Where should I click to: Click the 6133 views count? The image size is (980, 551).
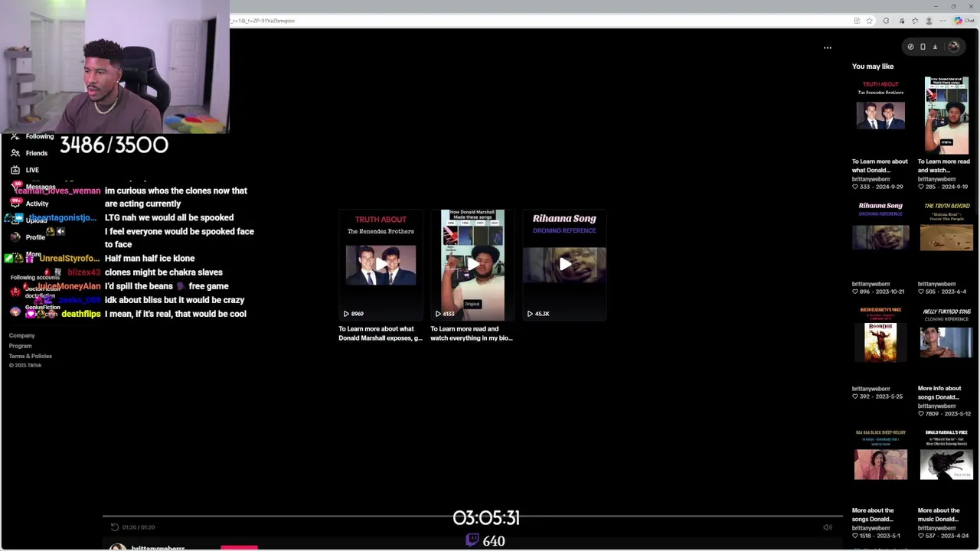tap(445, 314)
